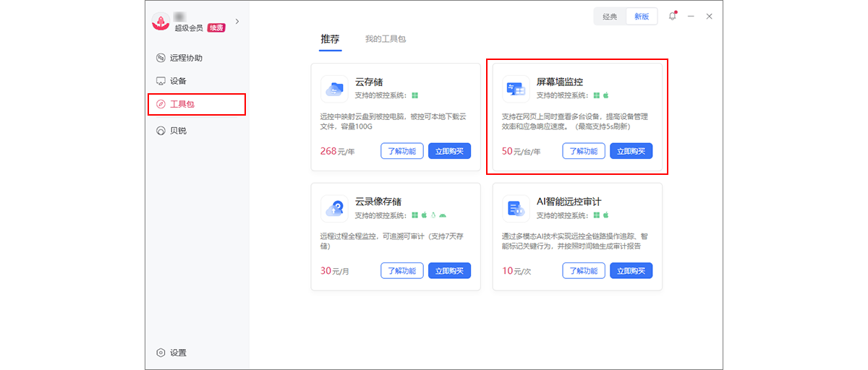The image size is (868, 370).
Task: Click the 云录像存储 cloud recording icon
Action: tap(334, 208)
